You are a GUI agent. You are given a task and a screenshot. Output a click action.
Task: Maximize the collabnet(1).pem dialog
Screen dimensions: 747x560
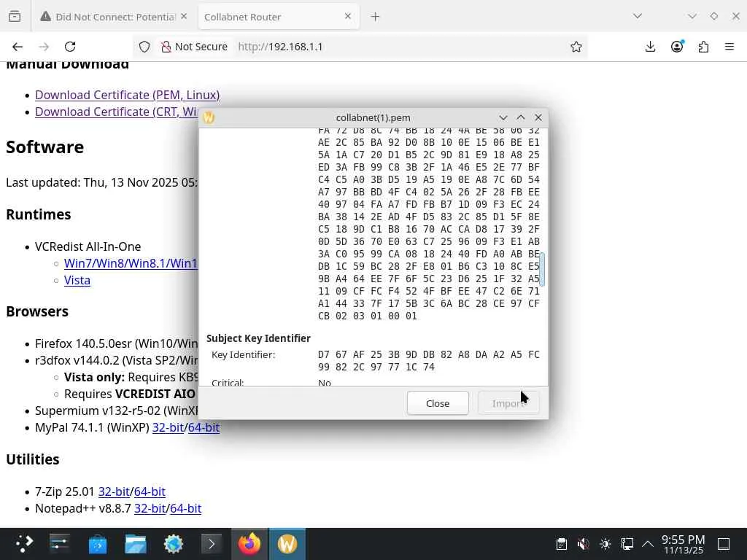click(521, 117)
